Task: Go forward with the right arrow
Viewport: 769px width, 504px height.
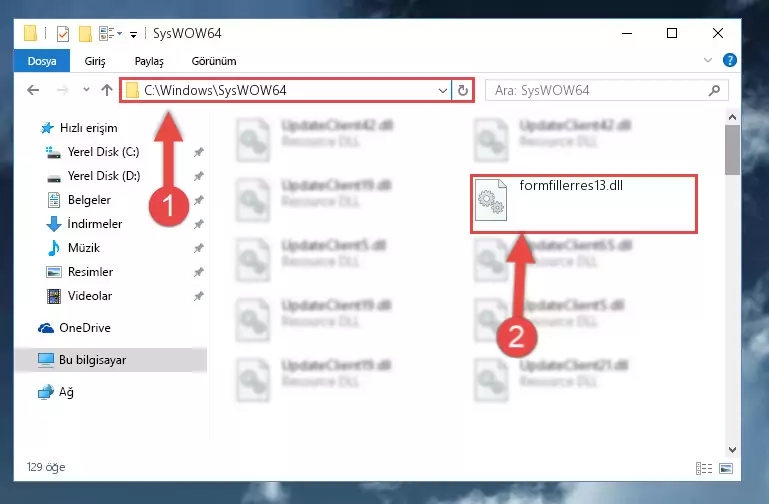Action: point(62,90)
